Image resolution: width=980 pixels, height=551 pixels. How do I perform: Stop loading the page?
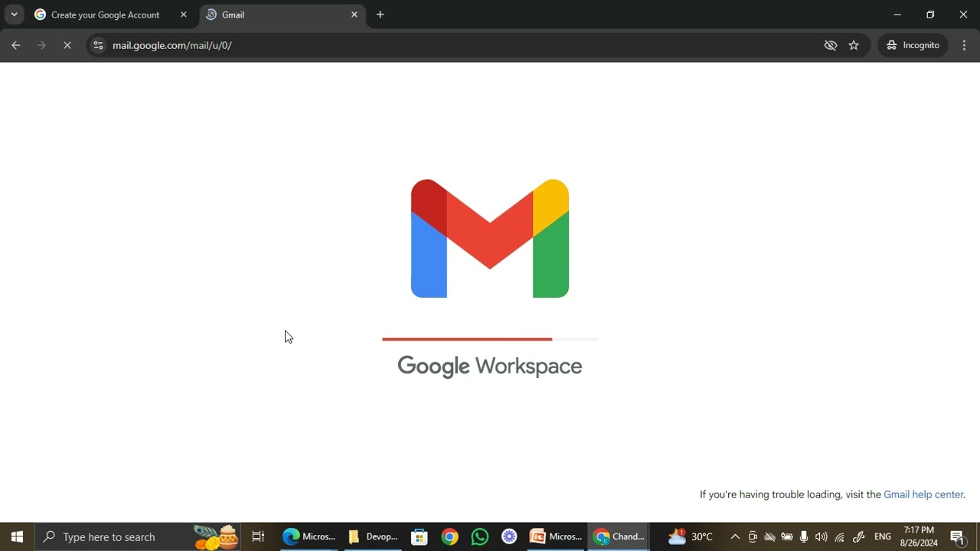(x=67, y=45)
